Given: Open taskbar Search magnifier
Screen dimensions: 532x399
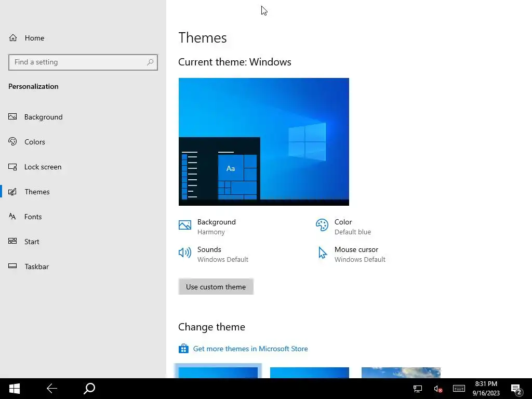Looking at the screenshot, I should click(89, 389).
